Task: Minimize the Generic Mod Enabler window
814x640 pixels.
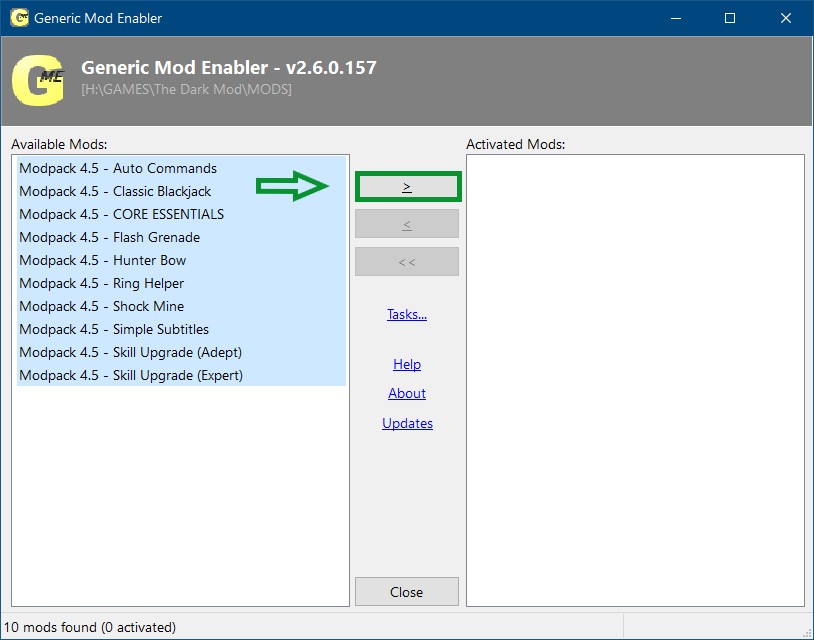Action: coord(676,18)
